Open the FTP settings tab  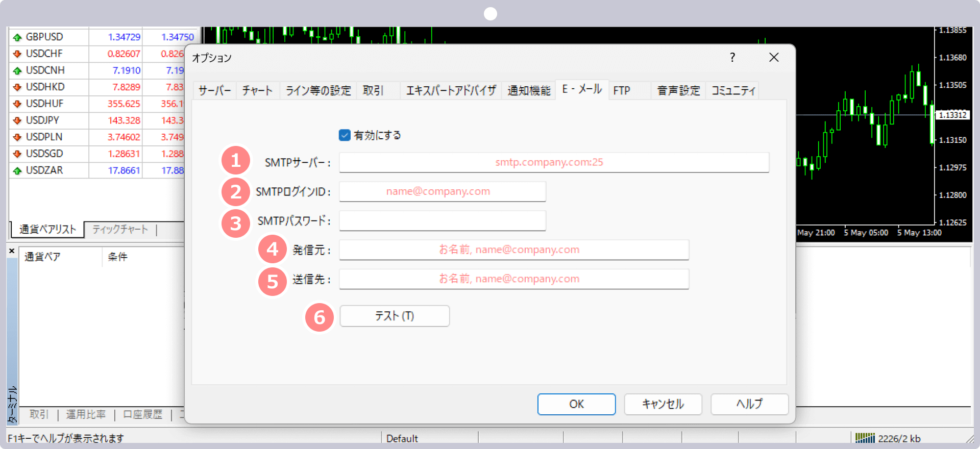(622, 91)
